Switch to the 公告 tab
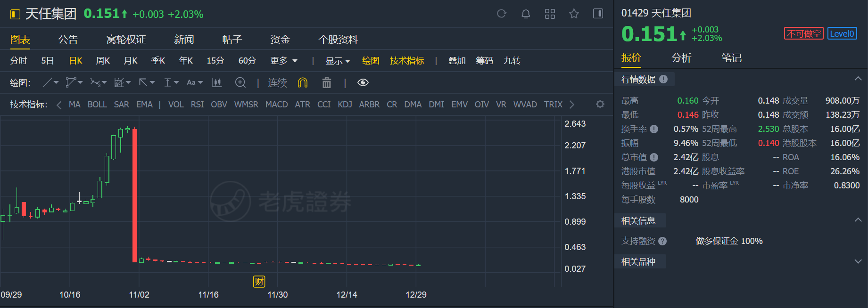Screen dimensions: 868x308 coord(68,40)
